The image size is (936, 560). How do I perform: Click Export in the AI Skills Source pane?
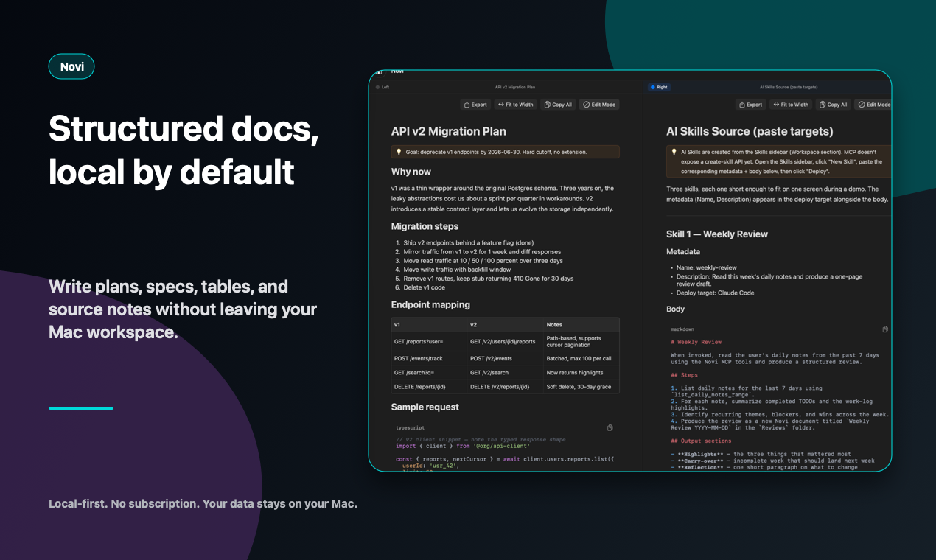click(x=750, y=105)
